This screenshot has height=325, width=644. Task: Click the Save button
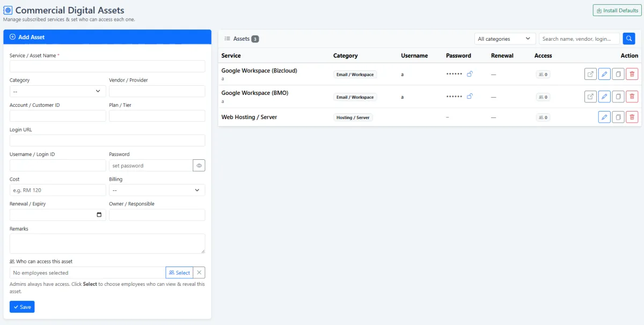22,307
